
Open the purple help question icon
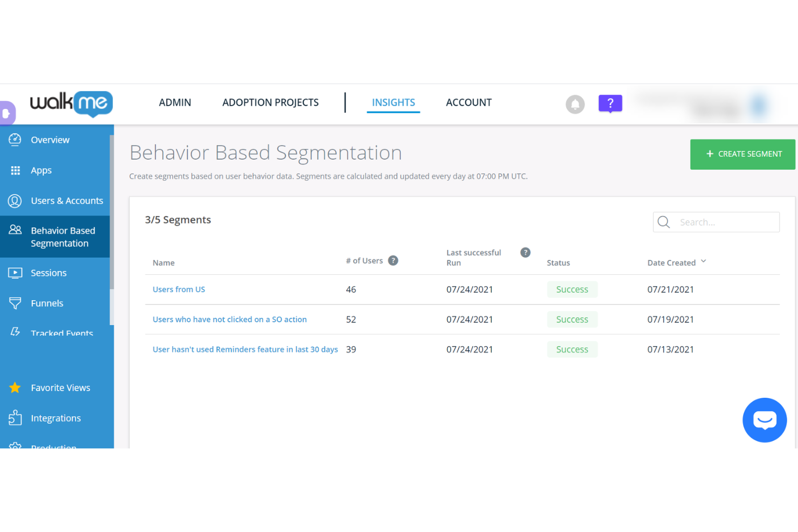click(610, 103)
